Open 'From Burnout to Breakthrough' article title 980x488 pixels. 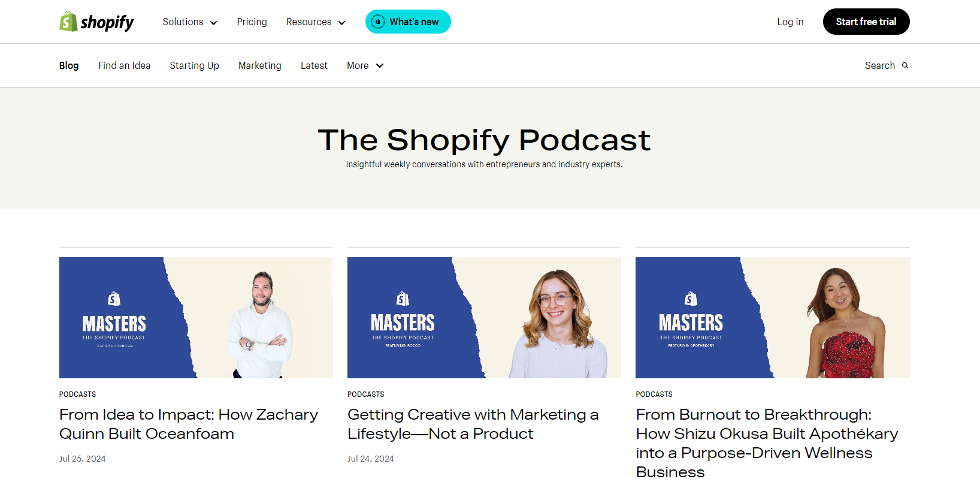coord(767,443)
